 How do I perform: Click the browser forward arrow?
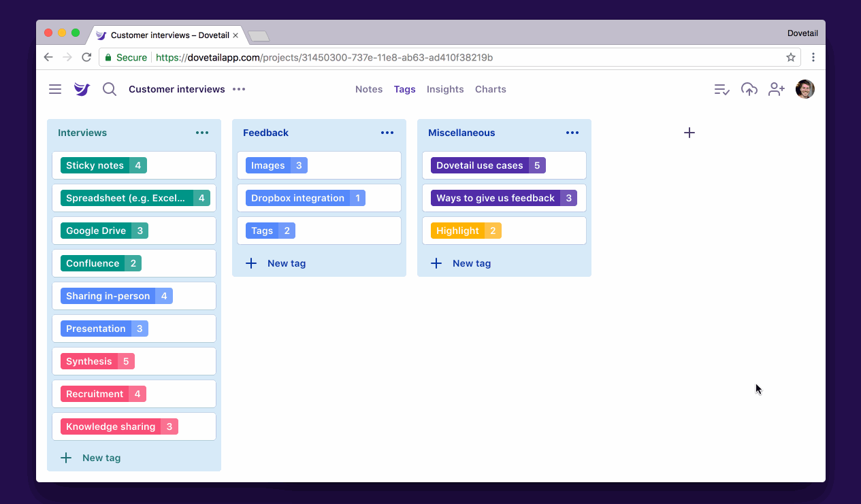[67, 57]
